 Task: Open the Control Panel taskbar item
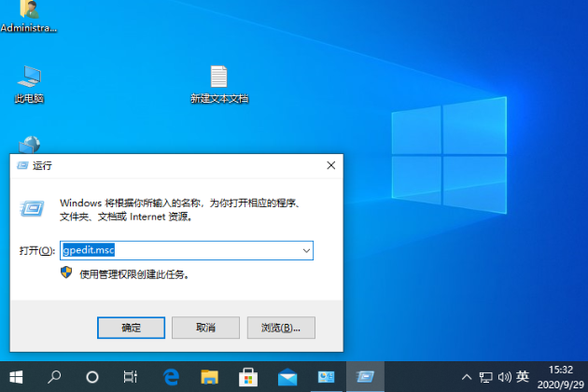327,377
